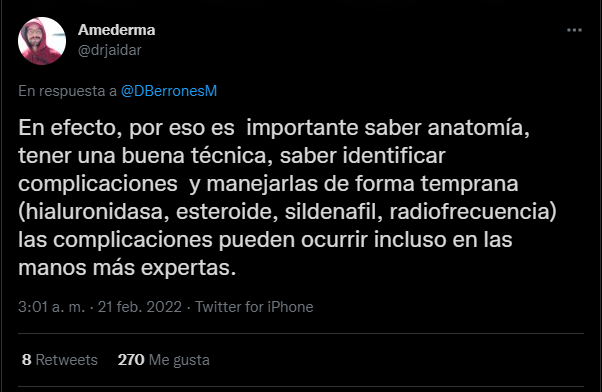
Task: View the list of 8 Retweets
Action: click(x=60, y=360)
